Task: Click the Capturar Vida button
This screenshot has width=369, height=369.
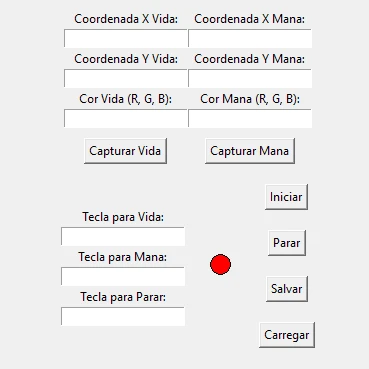Action: (x=125, y=151)
